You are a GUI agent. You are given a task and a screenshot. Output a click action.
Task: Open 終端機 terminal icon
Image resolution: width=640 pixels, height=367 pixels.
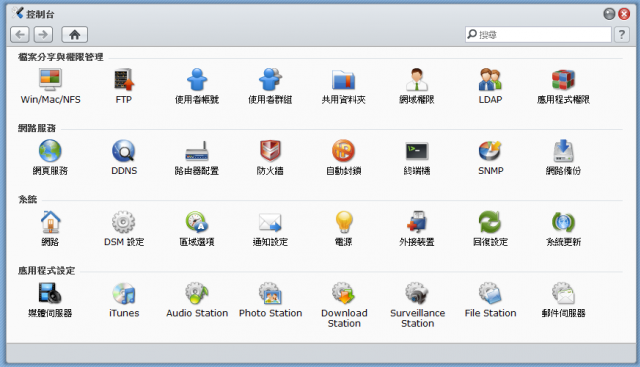[417, 151]
